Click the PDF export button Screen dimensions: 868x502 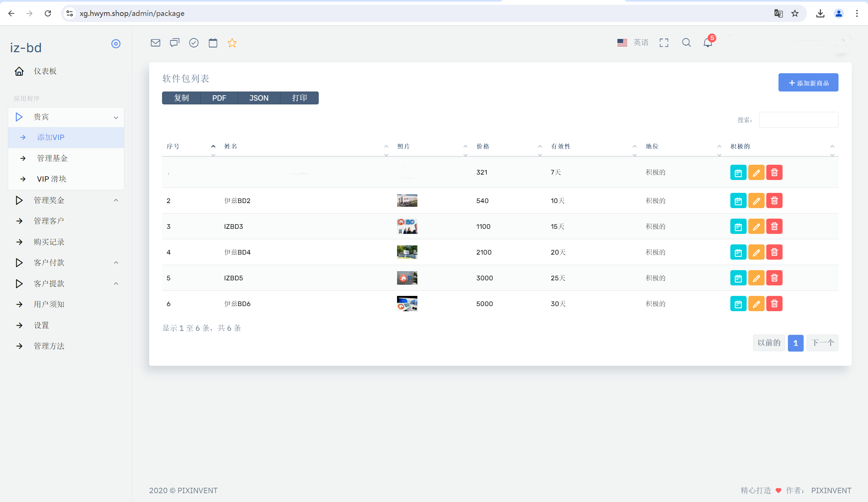[x=219, y=98]
